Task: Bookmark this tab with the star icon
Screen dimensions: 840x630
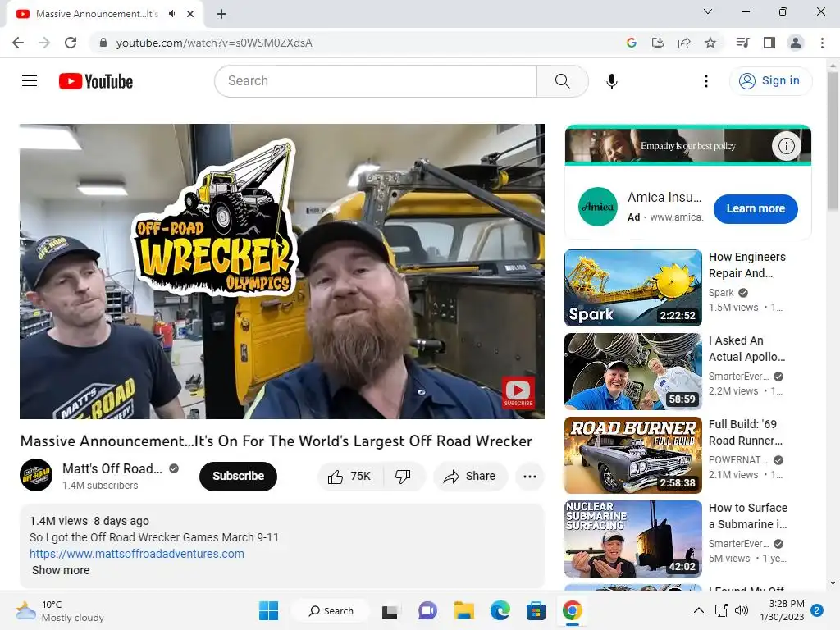Action: point(710,43)
